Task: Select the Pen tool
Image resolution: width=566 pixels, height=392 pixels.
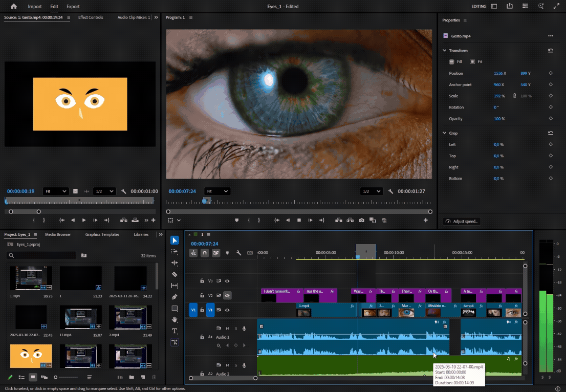Action: (175, 297)
